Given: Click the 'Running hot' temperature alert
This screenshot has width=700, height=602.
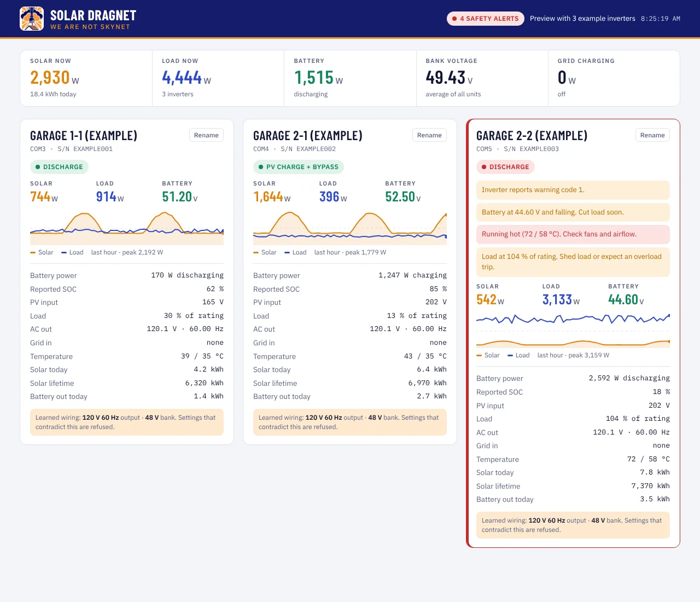Looking at the screenshot, I should click(573, 234).
